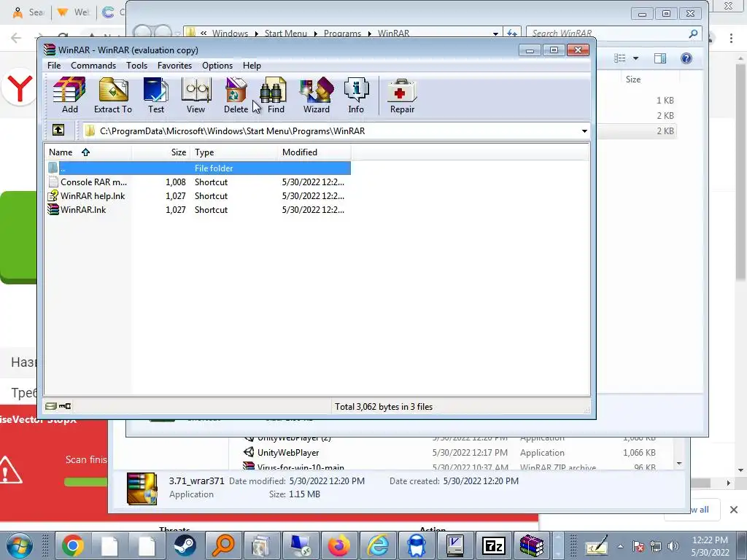Screen dimensions: 747x560
Task: Click the blue help icon in Explorer
Action: tap(686, 58)
